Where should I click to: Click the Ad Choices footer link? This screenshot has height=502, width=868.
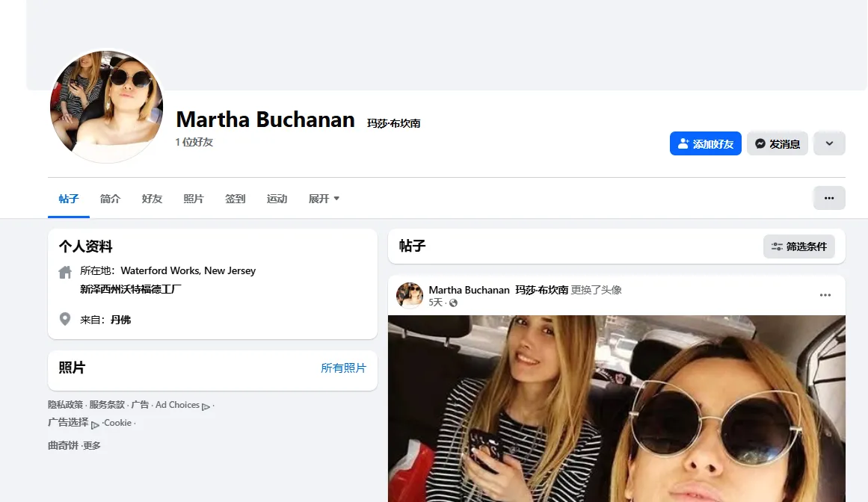(177, 405)
